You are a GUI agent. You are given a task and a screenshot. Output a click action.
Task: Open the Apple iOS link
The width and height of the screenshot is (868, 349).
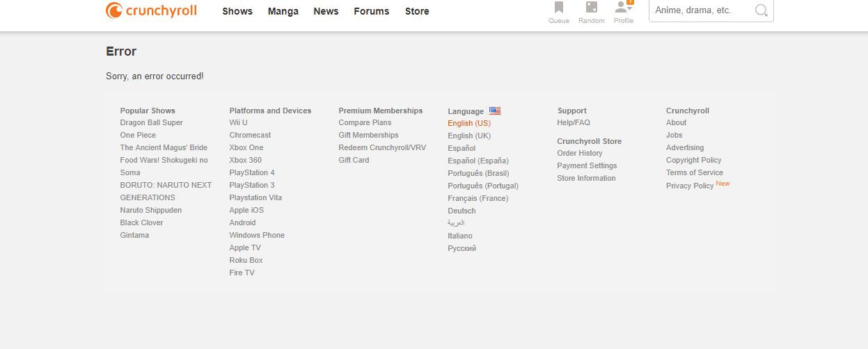pos(246,210)
